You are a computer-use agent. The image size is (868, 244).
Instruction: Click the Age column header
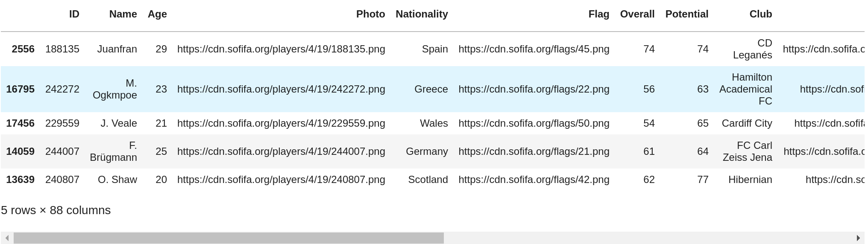pyautogui.click(x=157, y=14)
